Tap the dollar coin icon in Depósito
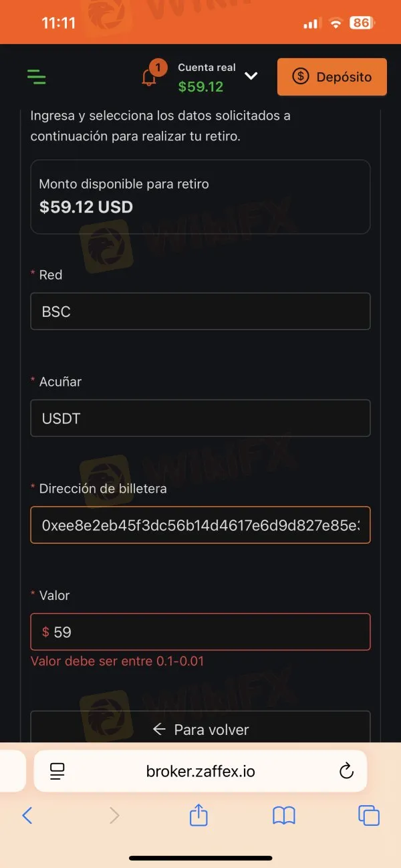 tap(301, 77)
